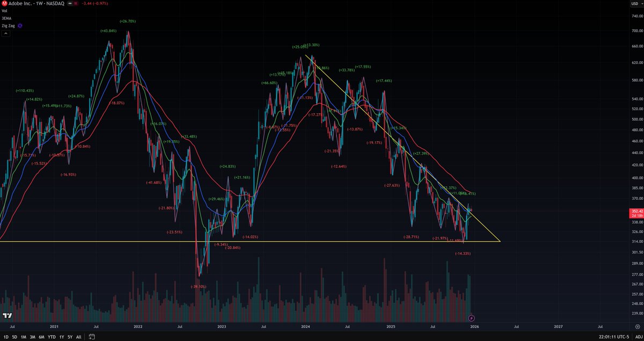The width and height of the screenshot is (644, 341).
Task: Select the Zig Zag indicator legend
Action: pos(8,25)
